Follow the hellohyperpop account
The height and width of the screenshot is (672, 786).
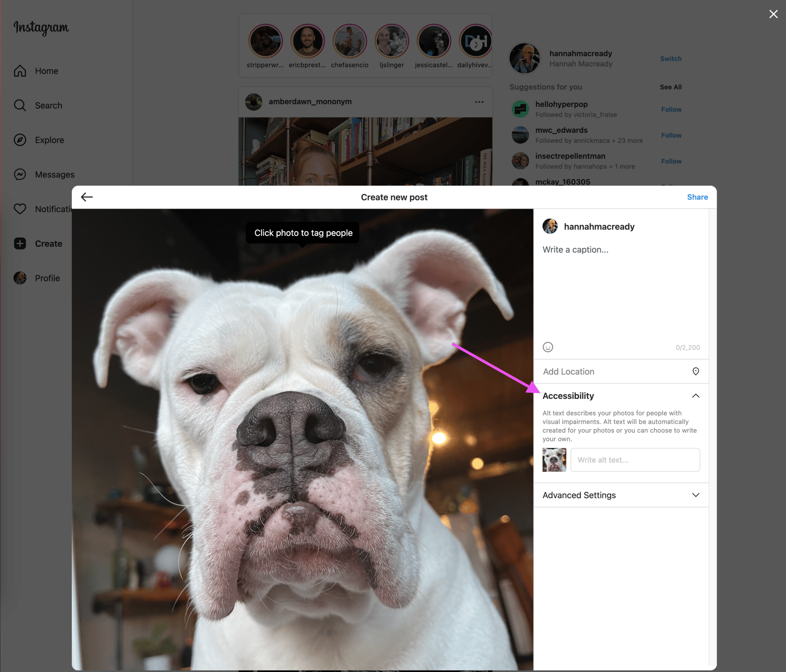671,109
